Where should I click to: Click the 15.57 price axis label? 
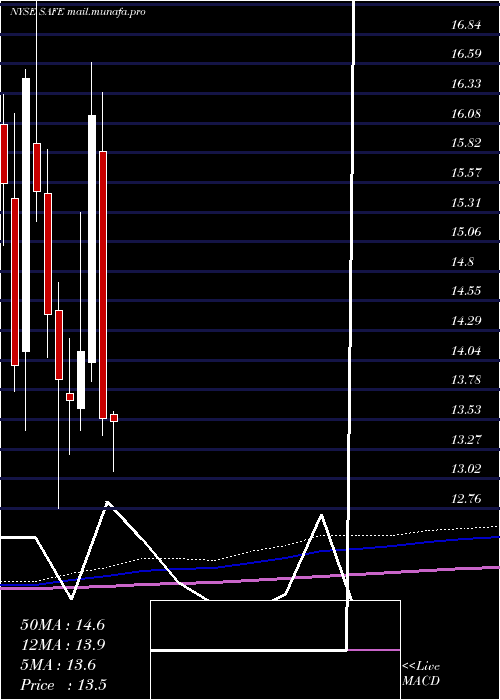[x=466, y=173]
